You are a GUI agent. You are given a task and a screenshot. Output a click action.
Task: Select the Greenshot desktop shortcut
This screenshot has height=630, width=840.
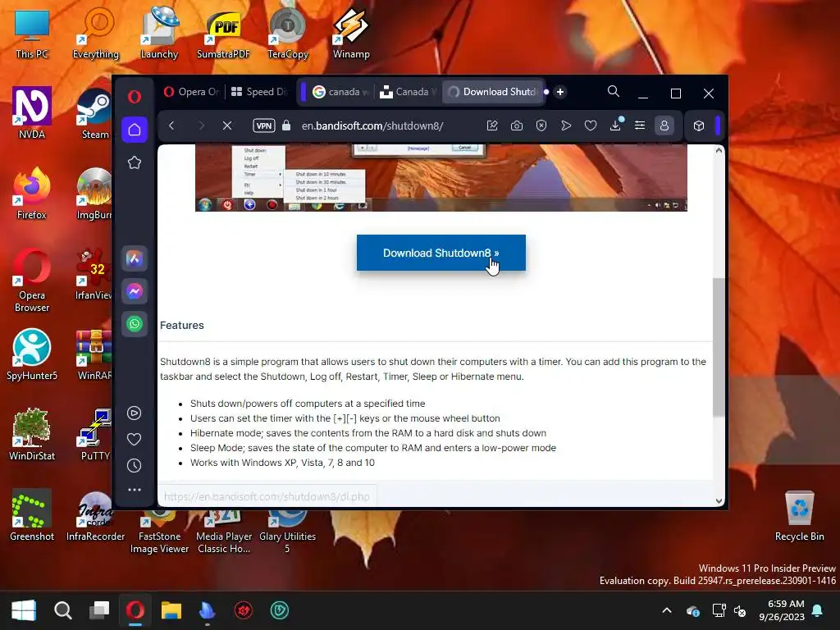tap(32, 515)
